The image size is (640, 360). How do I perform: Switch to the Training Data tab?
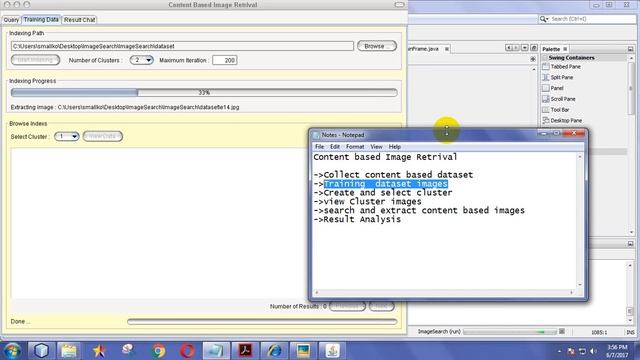41,20
